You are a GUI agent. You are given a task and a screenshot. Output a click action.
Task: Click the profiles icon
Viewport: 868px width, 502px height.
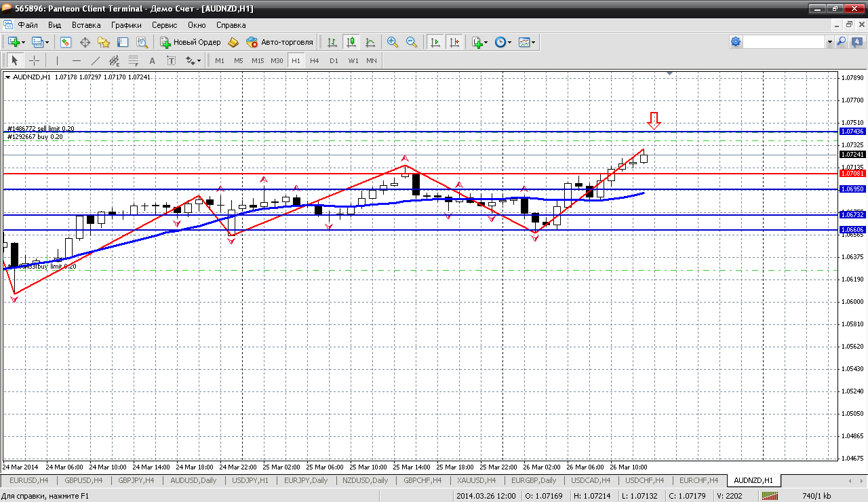pos(37,42)
